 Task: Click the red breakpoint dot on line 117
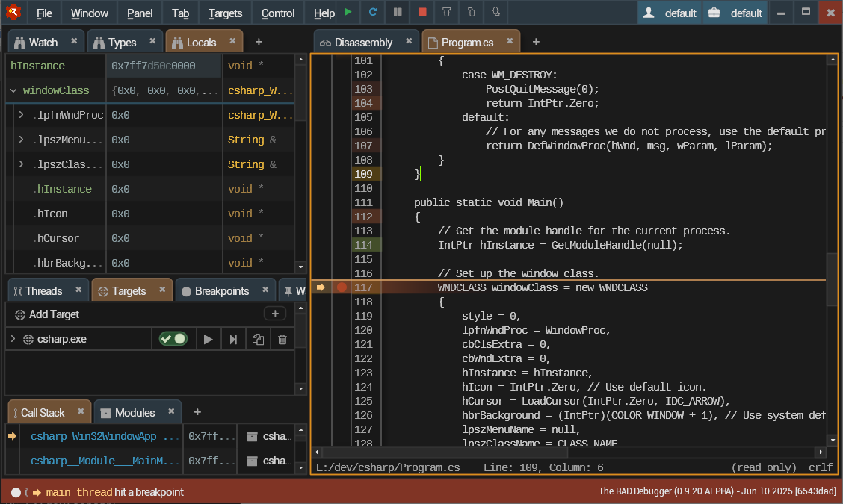click(x=342, y=287)
